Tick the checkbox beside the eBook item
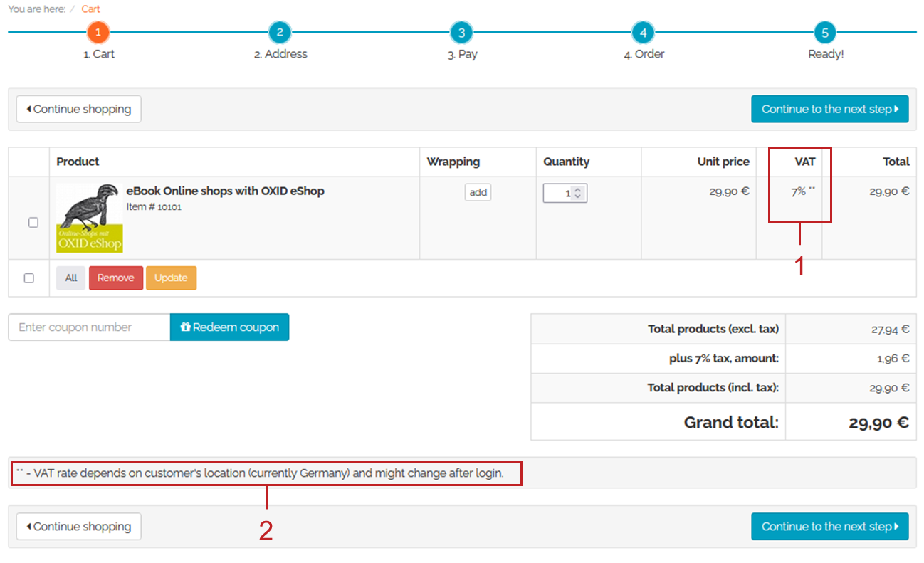924x563 pixels. pyautogui.click(x=33, y=223)
